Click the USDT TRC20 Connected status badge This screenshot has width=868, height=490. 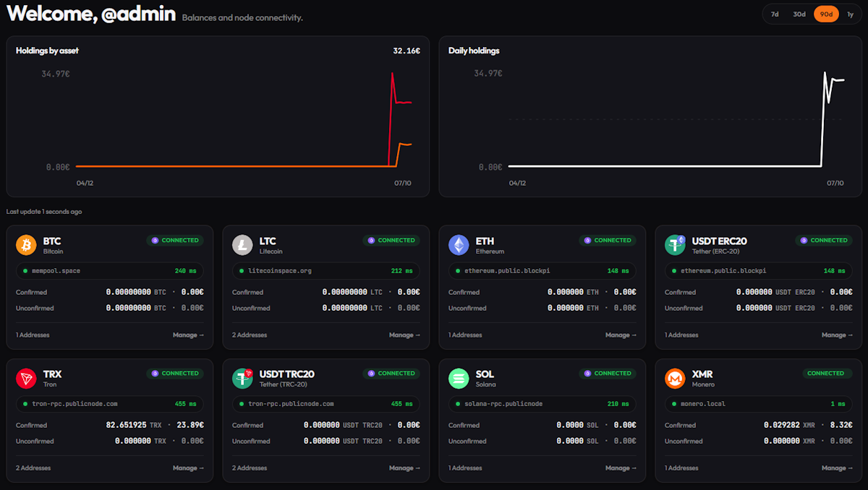click(x=391, y=373)
